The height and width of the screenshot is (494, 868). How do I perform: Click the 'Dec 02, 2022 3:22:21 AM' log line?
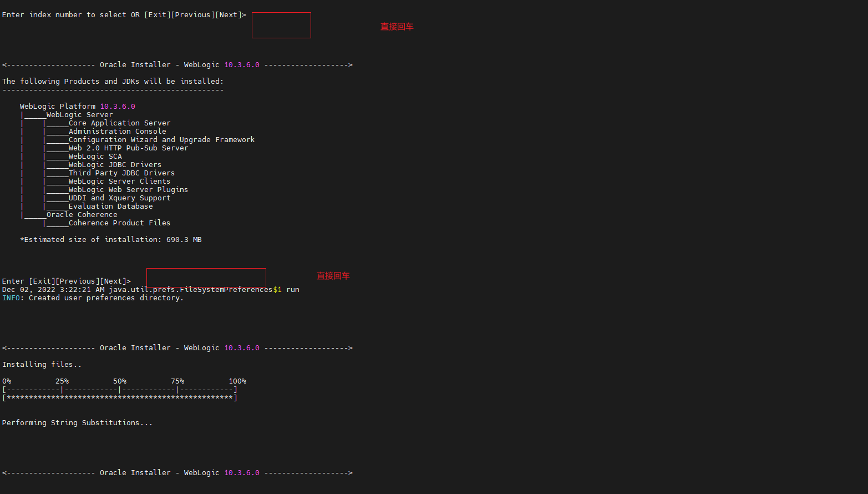pos(151,289)
